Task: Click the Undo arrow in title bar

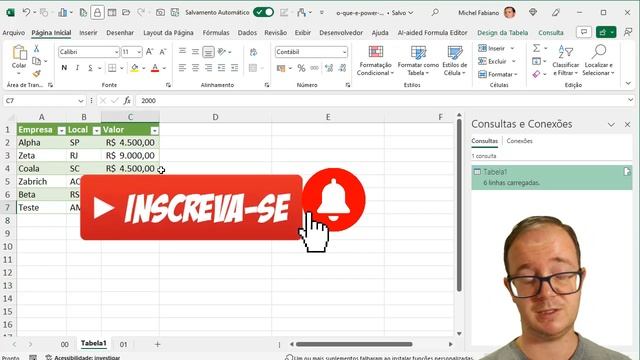Action: [26, 12]
